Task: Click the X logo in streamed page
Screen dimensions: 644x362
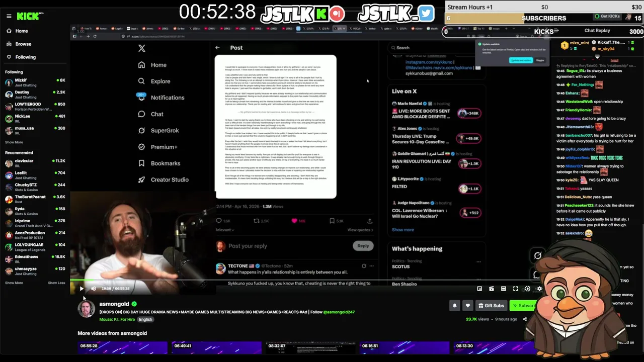Action: click(x=142, y=48)
